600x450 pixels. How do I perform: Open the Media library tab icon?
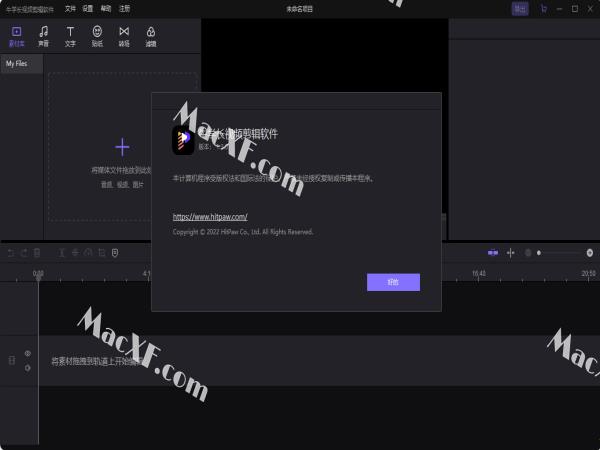click(x=16, y=36)
